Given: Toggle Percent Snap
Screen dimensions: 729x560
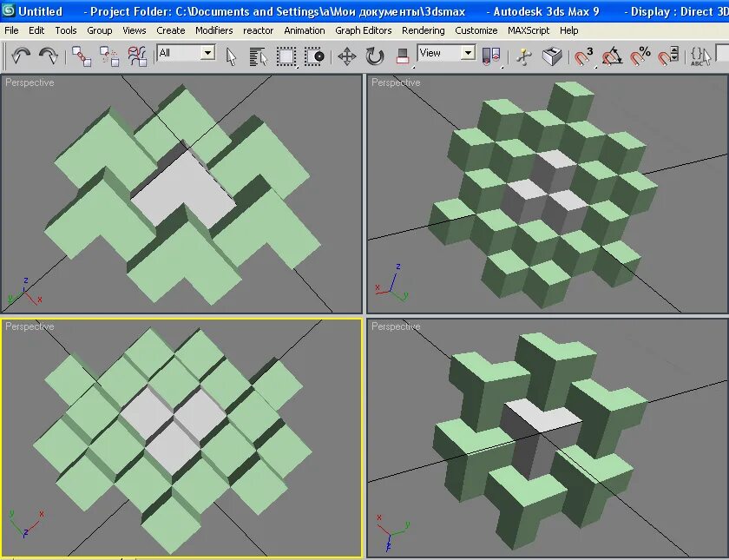Looking at the screenshot, I should point(640,56).
